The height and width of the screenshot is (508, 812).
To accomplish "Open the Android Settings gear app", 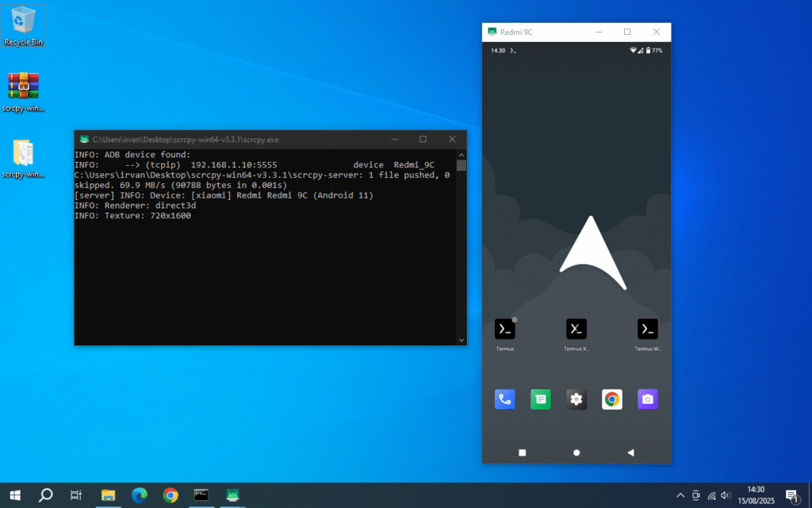I will pos(576,399).
